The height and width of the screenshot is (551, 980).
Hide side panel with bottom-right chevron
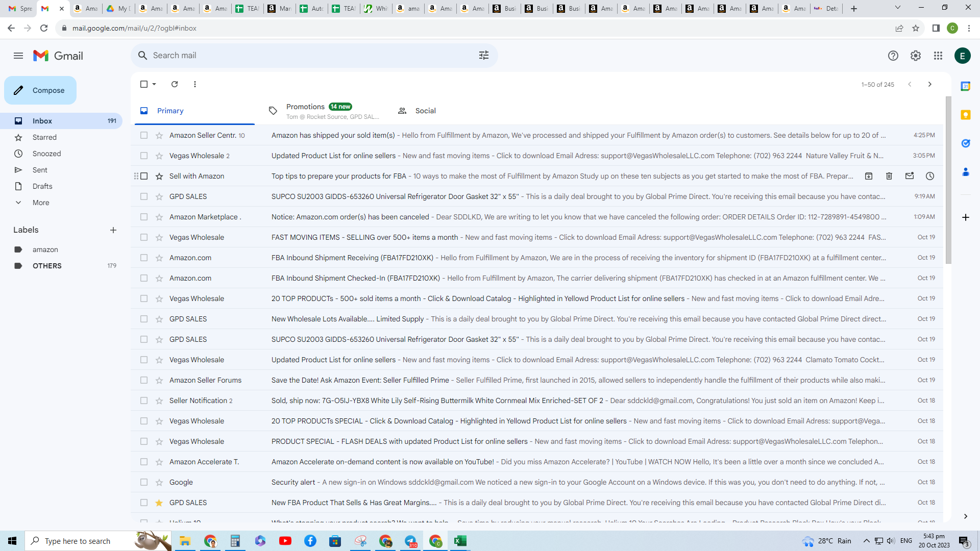966,516
